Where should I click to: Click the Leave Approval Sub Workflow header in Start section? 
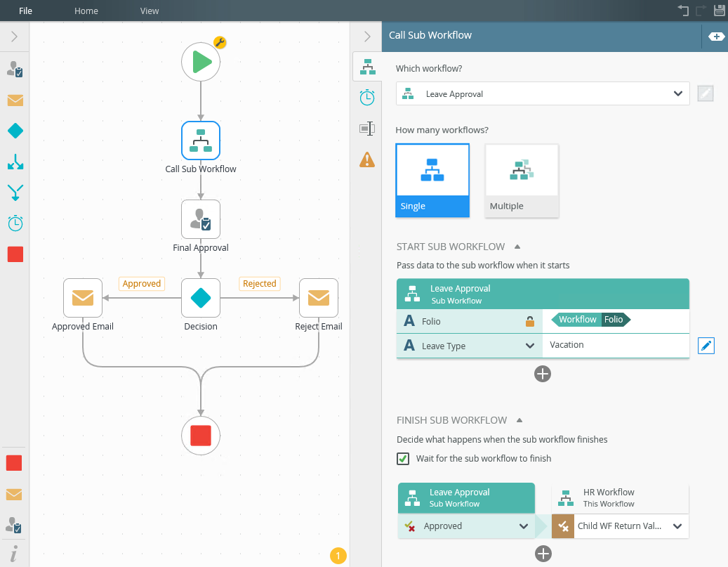542,294
